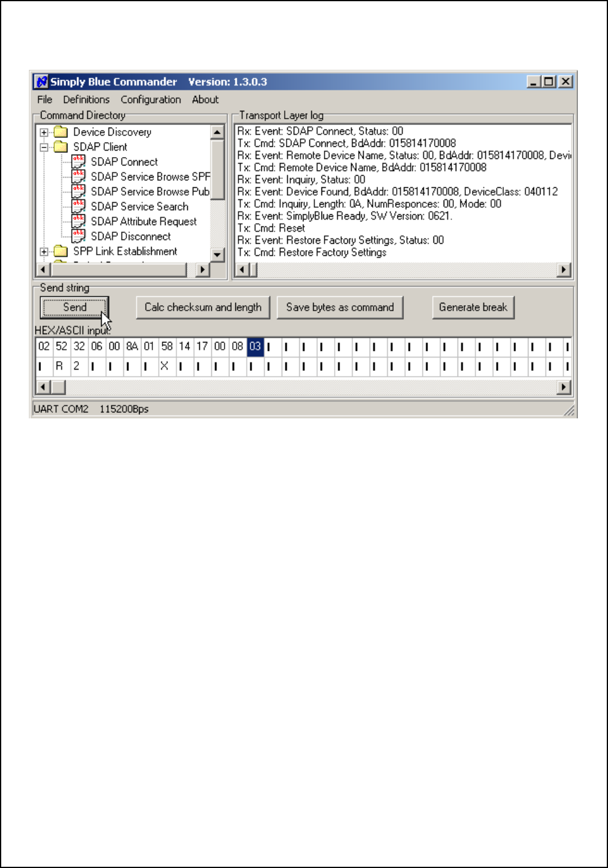Click hex cell containing 06

click(x=96, y=346)
